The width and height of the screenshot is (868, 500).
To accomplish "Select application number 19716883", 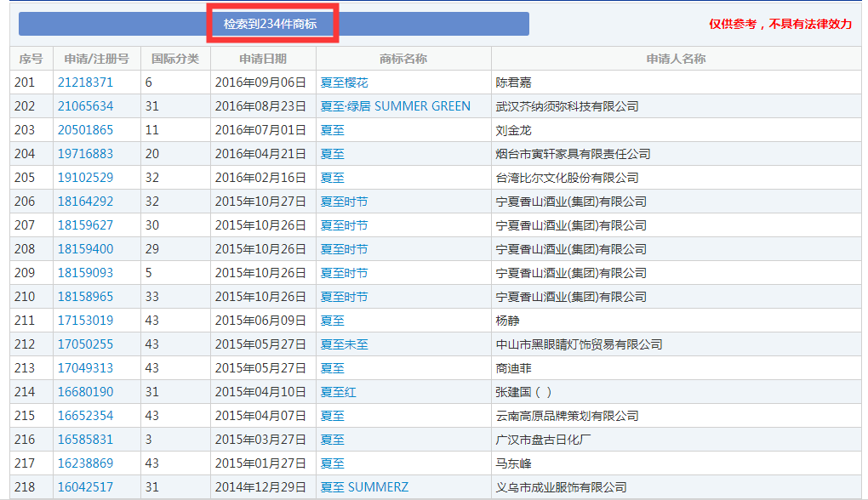I will (85, 154).
